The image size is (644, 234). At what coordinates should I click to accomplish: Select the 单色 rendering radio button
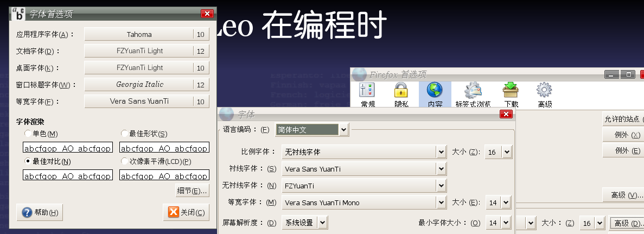click(28, 134)
